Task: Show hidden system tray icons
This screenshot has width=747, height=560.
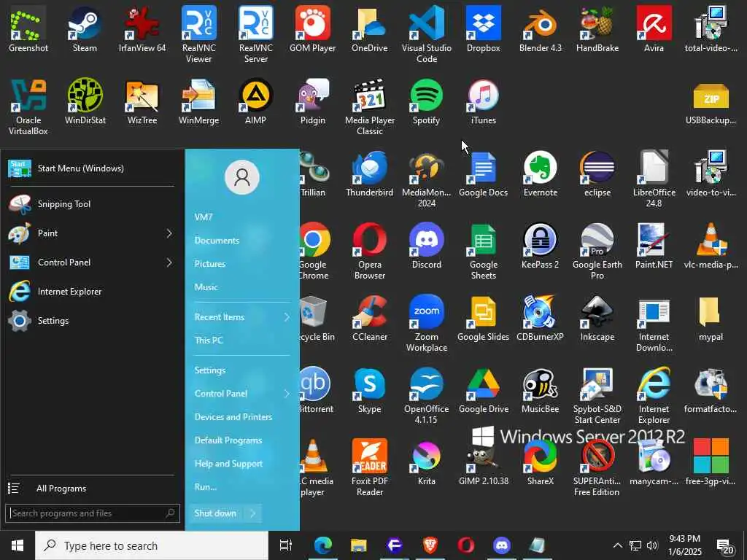Action: click(617, 545)
